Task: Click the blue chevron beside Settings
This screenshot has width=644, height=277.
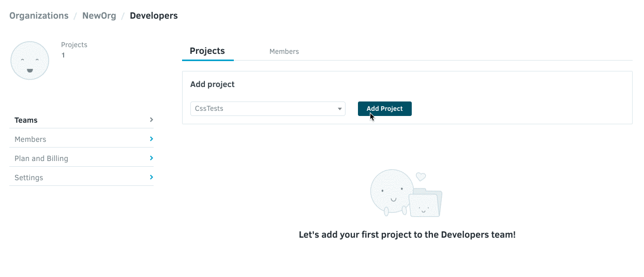Action: 151,177
